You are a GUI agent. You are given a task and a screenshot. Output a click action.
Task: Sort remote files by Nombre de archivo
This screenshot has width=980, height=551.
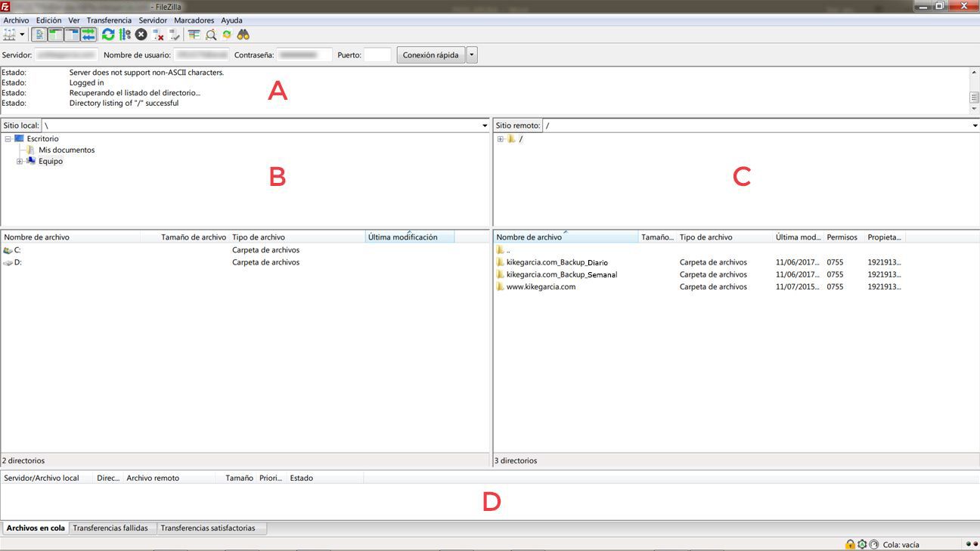[566, 237]
